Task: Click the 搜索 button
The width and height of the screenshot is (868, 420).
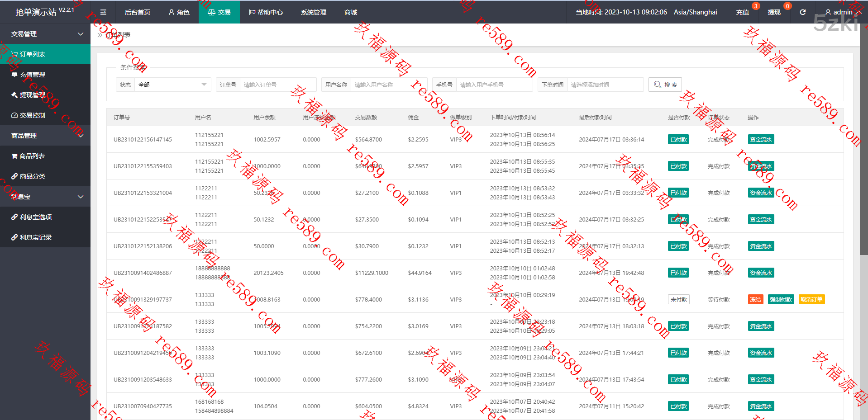Action: coord(665,85)
